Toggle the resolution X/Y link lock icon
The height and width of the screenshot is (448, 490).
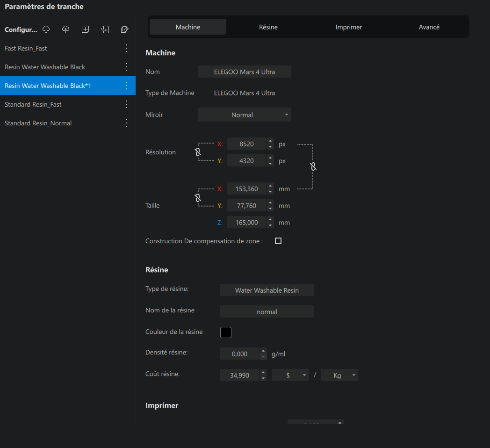(x=198, y=152)
